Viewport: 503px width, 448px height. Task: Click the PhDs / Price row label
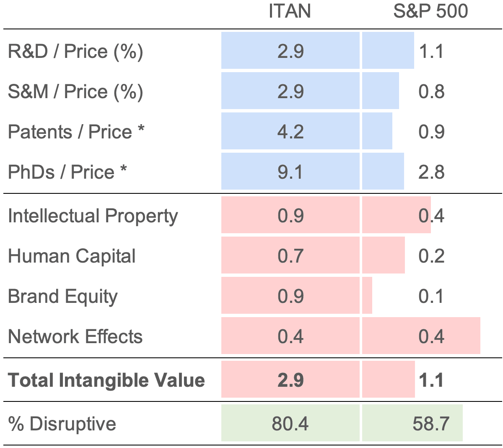click(67, 172)
